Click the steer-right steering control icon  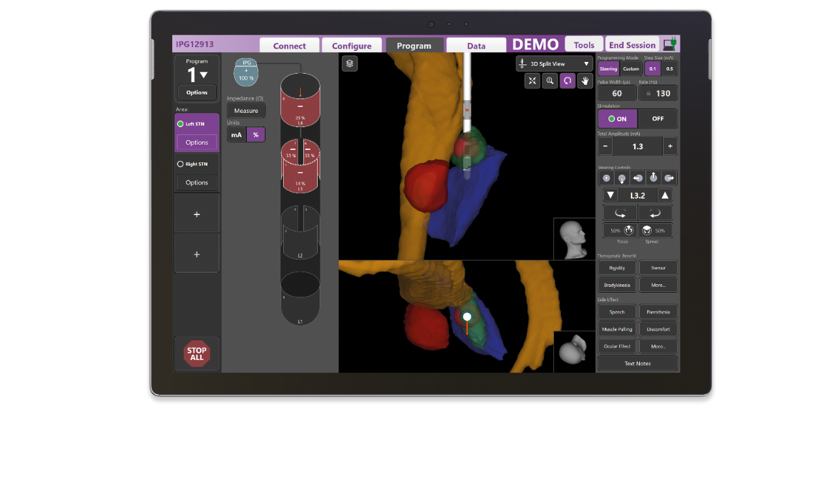coord(669,179)
